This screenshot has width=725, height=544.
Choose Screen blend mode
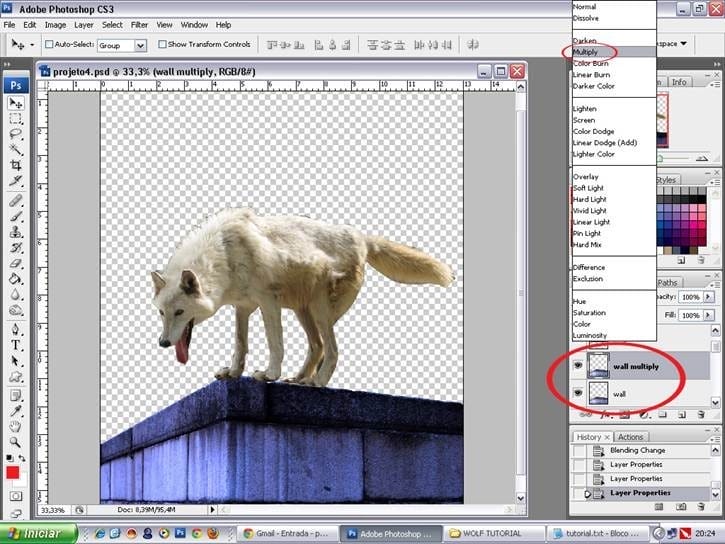pos(614,120)
